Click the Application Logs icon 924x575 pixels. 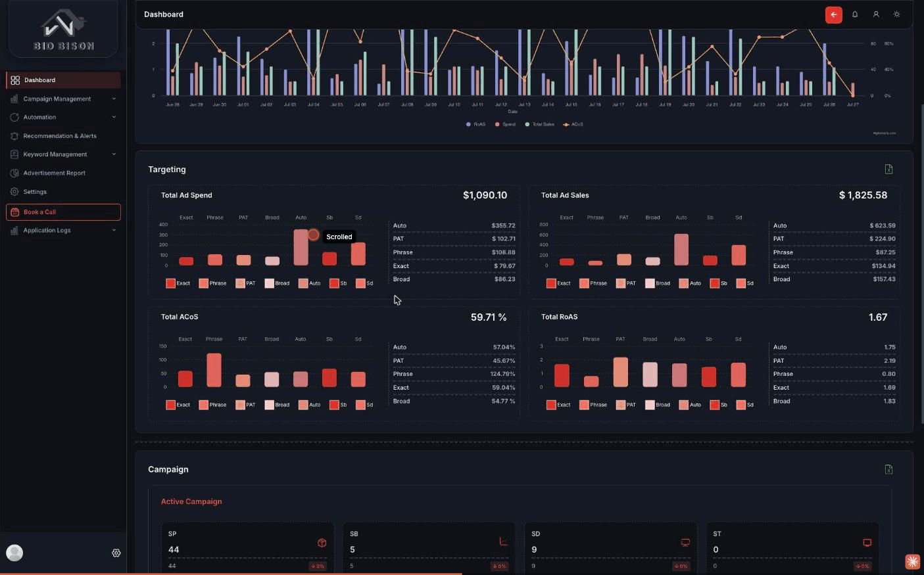[x=14, y=231]
